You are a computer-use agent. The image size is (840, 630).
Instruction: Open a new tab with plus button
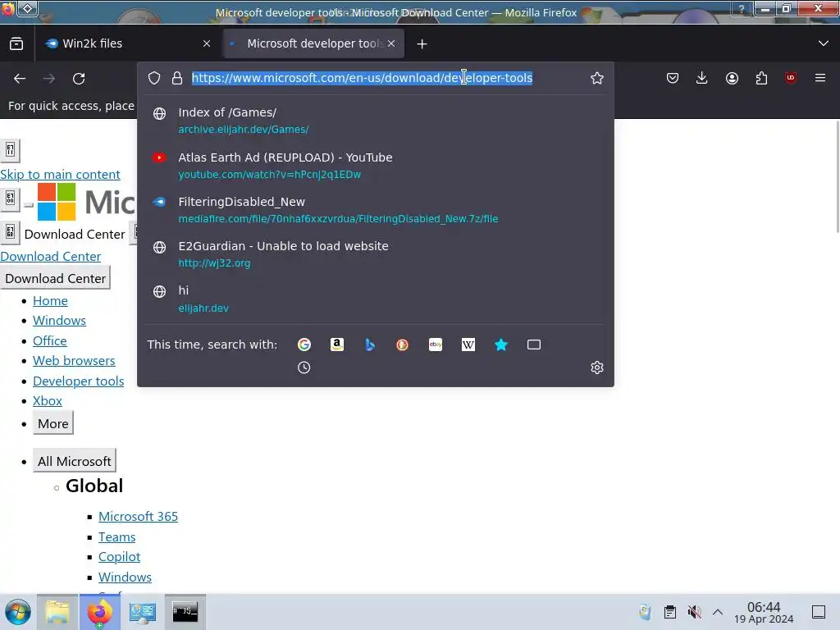[x=422, y=44]
